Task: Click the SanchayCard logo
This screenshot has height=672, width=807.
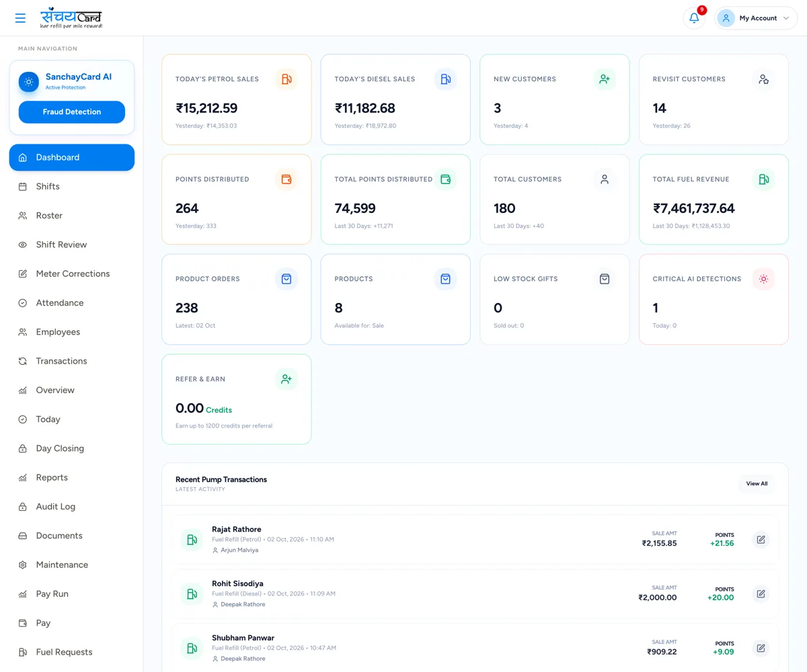Action: click(71, 18)
